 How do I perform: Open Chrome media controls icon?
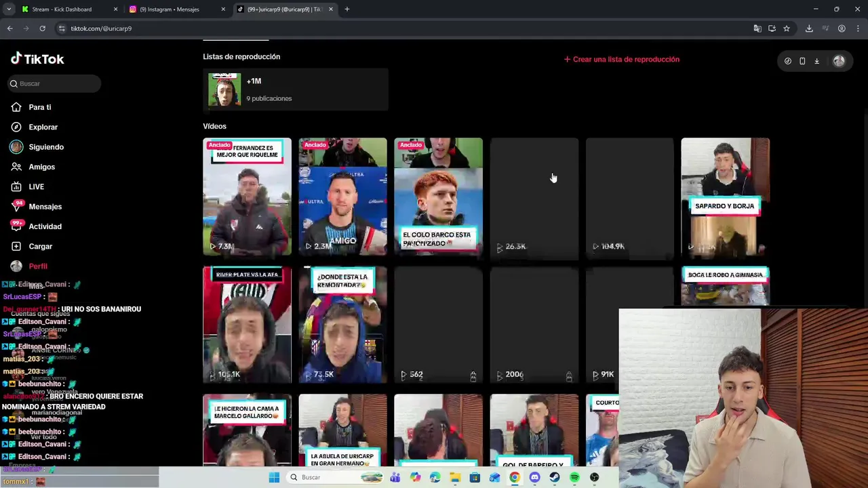click(825, 28)
